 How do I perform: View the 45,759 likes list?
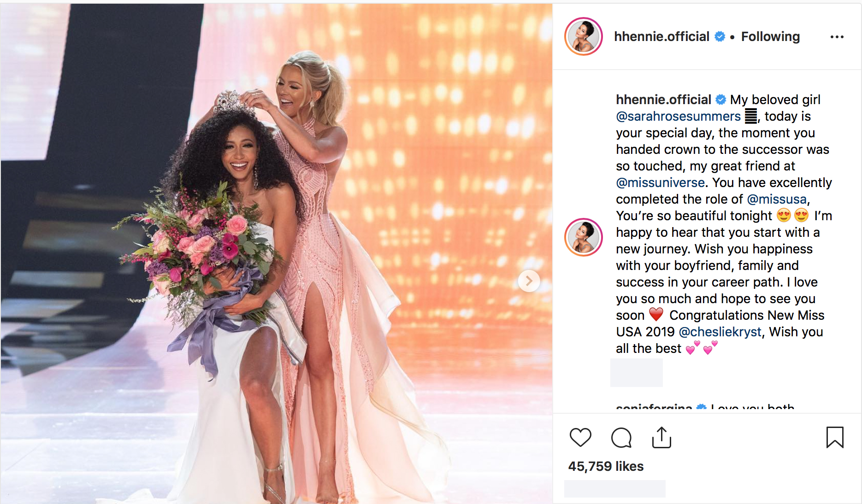tap(606, 466)
